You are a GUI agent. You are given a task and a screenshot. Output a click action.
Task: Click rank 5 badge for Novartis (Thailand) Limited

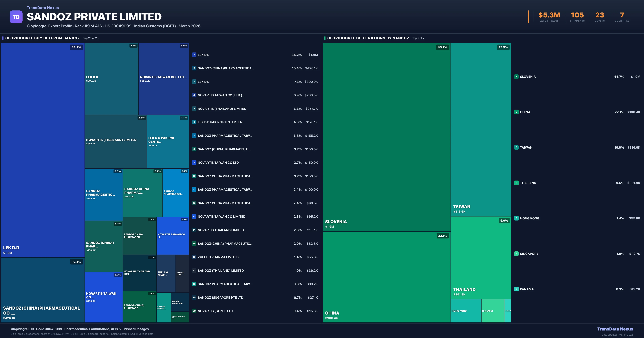[x=194, y=109]
